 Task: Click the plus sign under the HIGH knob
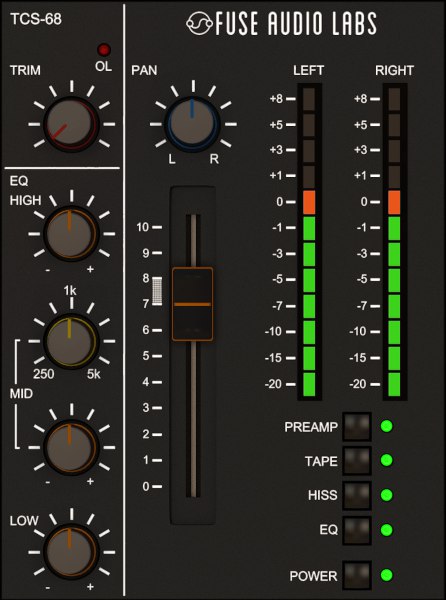click(x=90, y=269)
